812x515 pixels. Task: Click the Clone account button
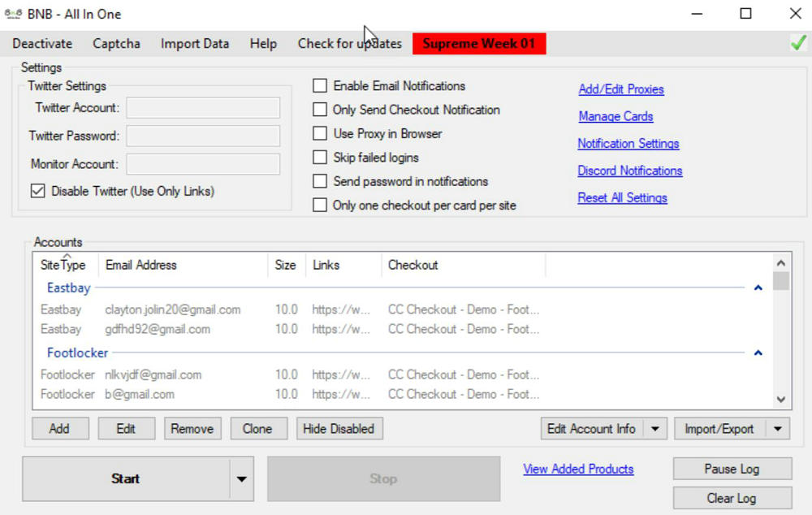tap(258, 428)
